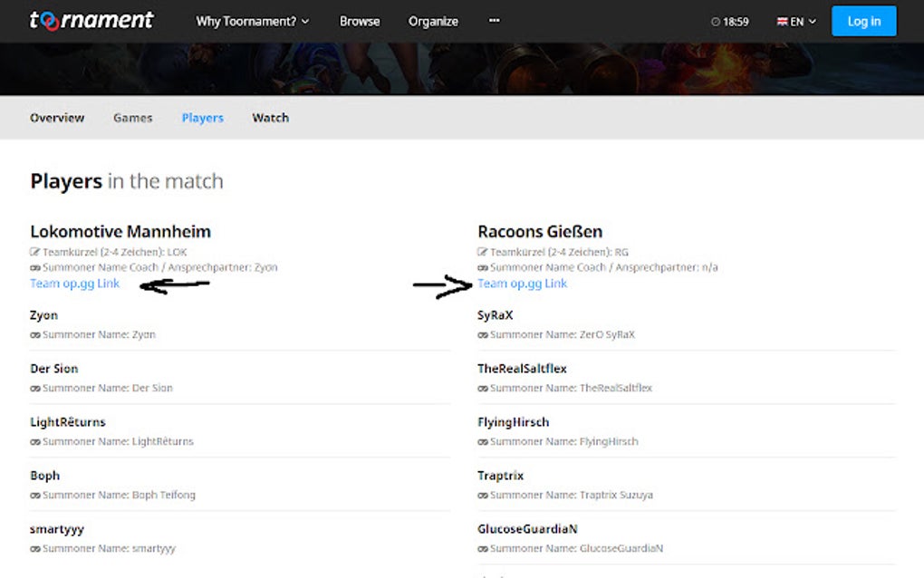Click the link icon next to Zyon's summoner name
The height and width of the screenshot is (578, 924).
[x=34, y=334]
